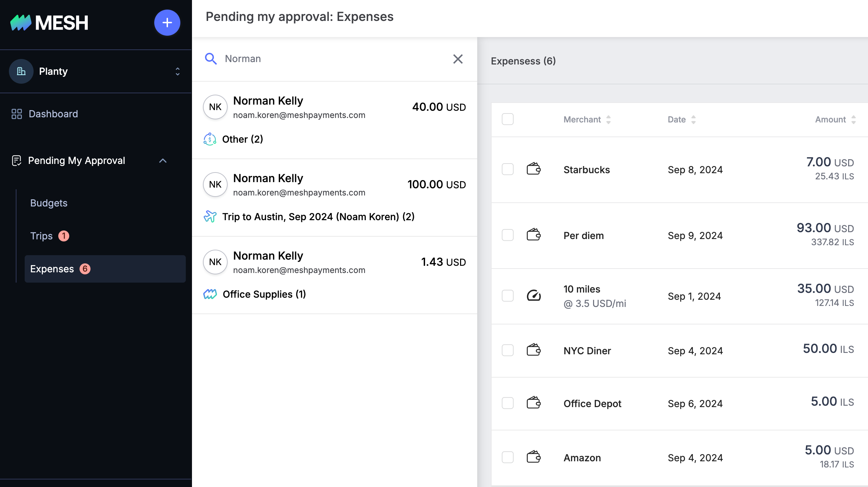Click the 1.43 USD amount
Viewport: 868px width, 487px height.
click(444, 262)
